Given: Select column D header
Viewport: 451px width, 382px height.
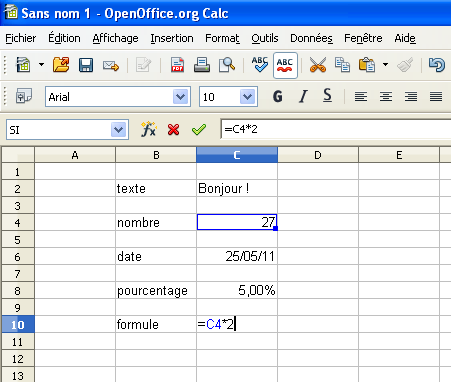Looking at the screenshot, I should click(x=318, y=155).
